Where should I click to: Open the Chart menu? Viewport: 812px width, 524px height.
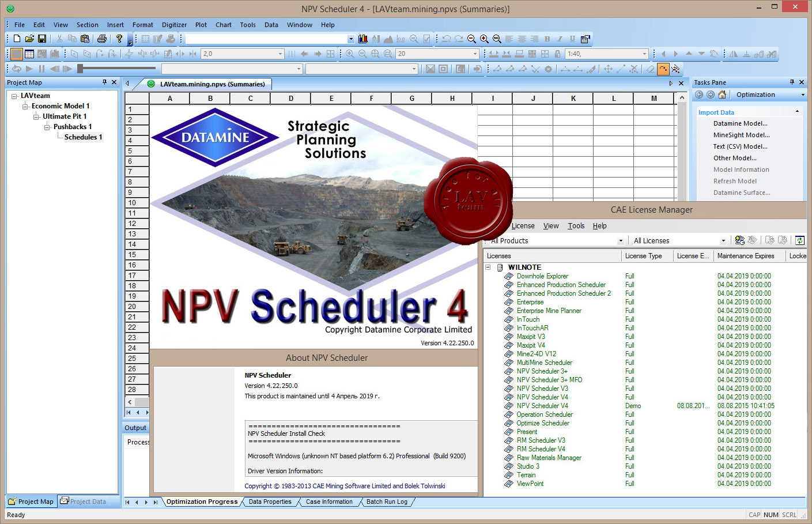pos(224,25)
